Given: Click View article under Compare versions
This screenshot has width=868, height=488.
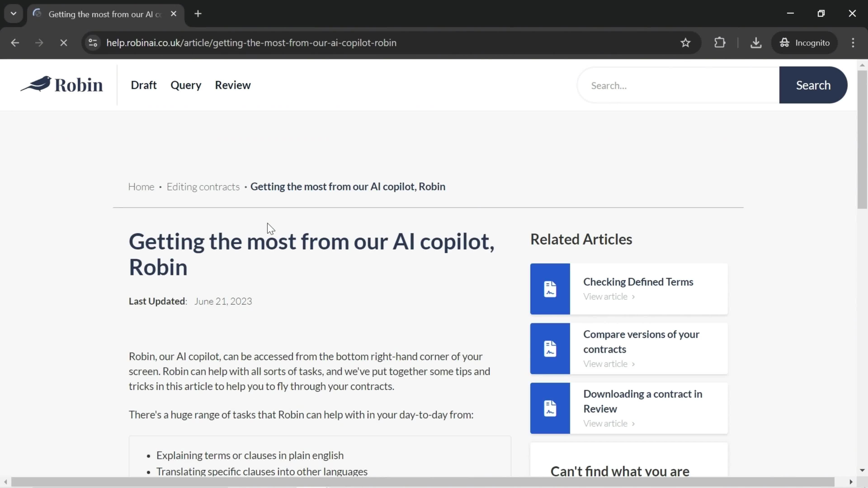Looking at the screenshot, I should click(x=609, y=364).
